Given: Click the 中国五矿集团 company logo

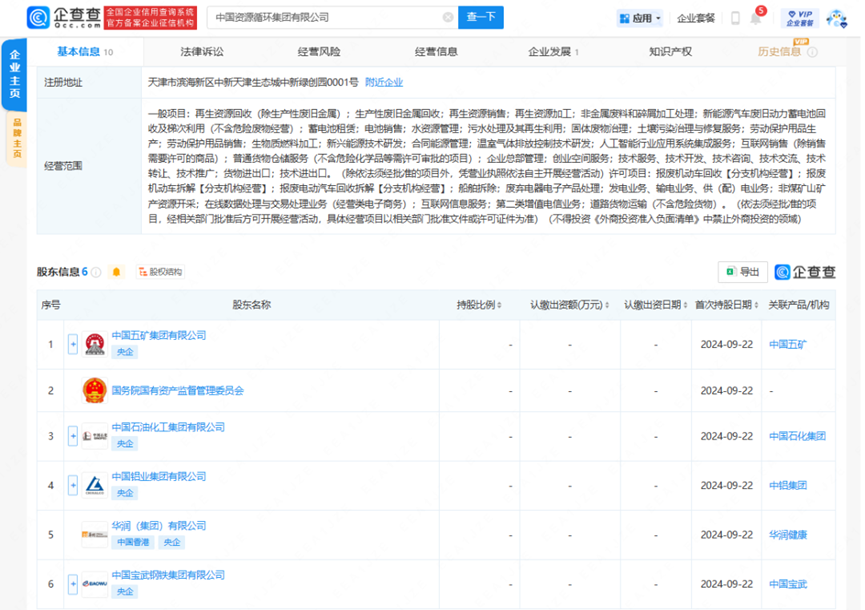Looking at the screenshot, I should tap(94, 344).
